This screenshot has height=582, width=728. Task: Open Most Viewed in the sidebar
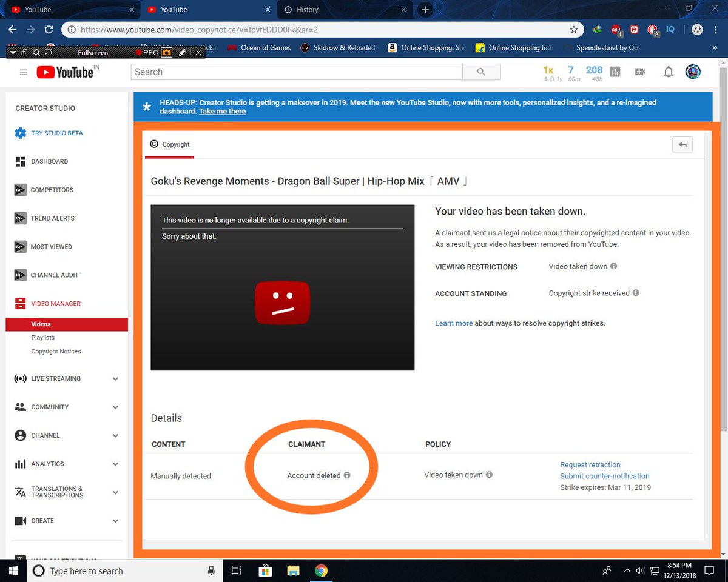[43, 247]
